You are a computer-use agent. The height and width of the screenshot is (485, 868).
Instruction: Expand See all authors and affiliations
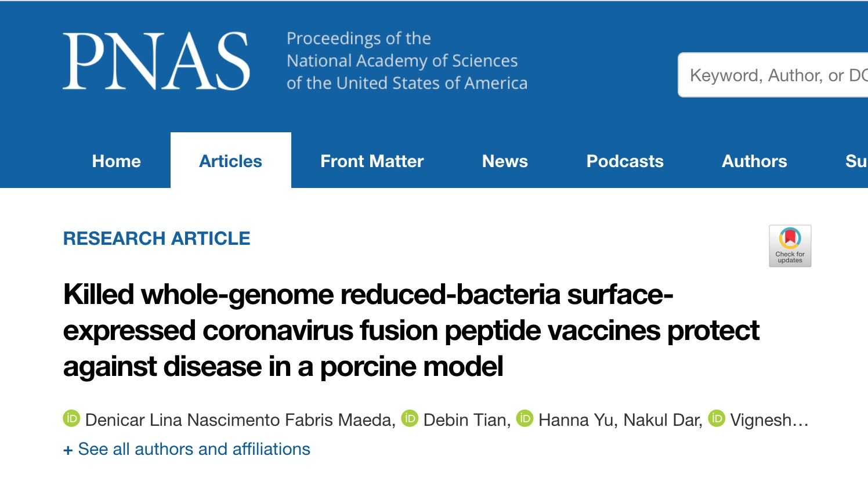(x=187, y=449)
